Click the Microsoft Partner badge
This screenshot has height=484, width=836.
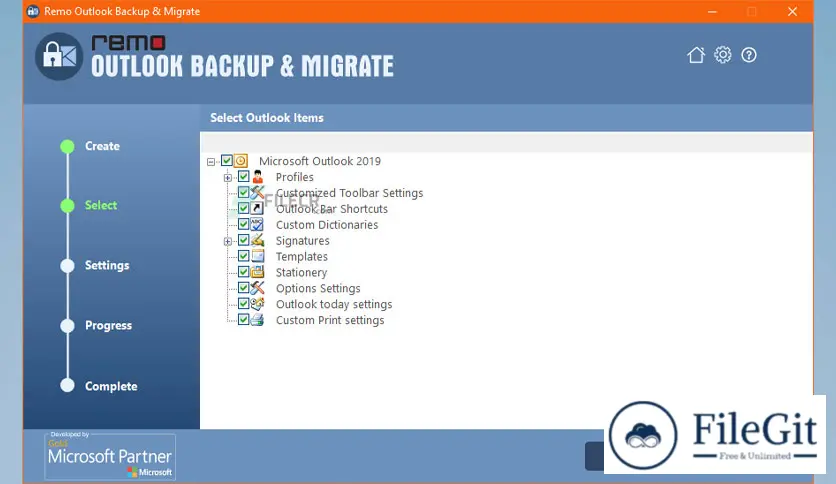pyautogui.click(x=110, y=456)
